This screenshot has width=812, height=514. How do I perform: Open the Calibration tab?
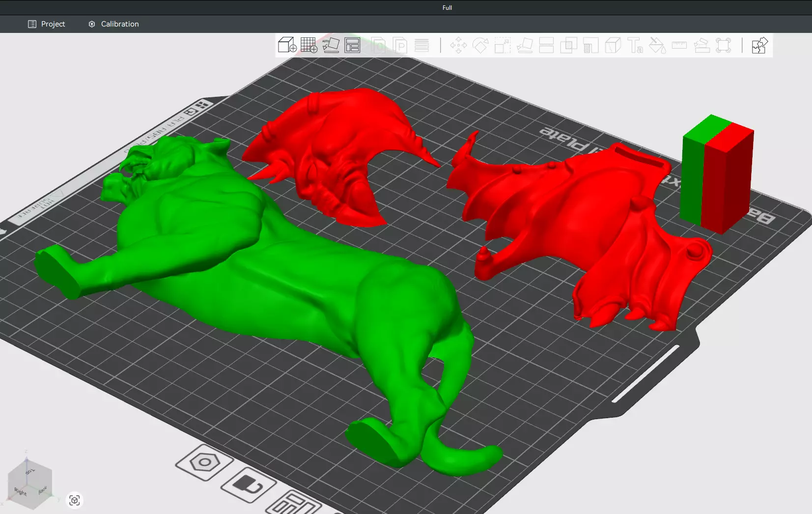[x=113, y=24]
